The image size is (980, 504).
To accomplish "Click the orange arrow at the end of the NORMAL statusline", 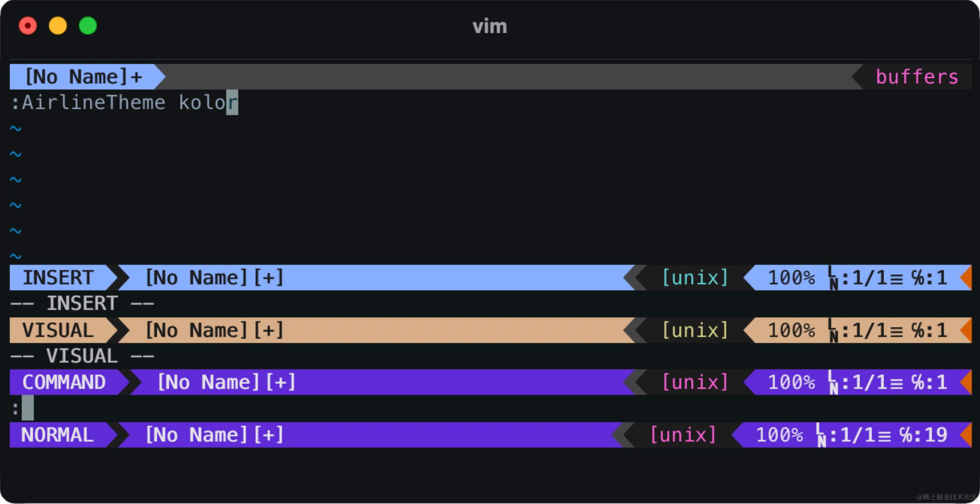I will [x=967, y=435].
